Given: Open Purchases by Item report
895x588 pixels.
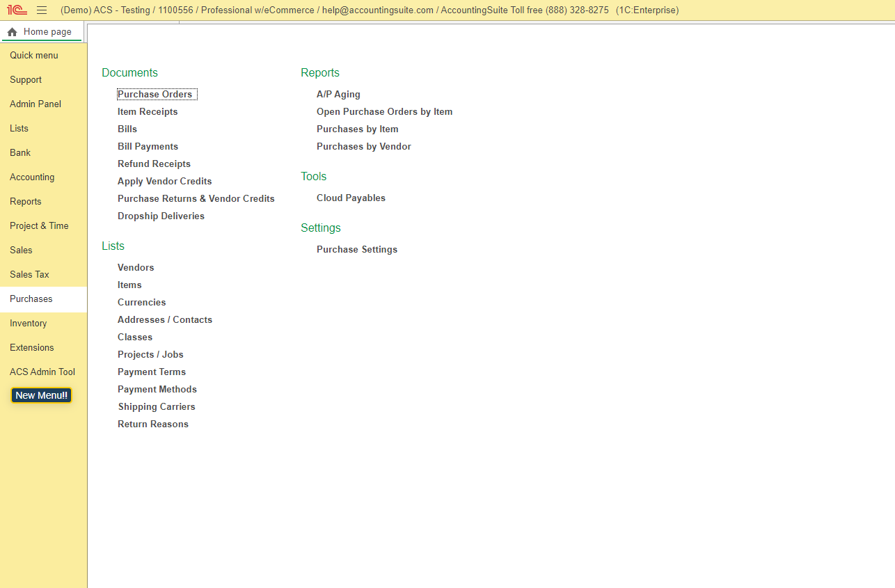Looking at the screenshot, I should click(358, 129).
